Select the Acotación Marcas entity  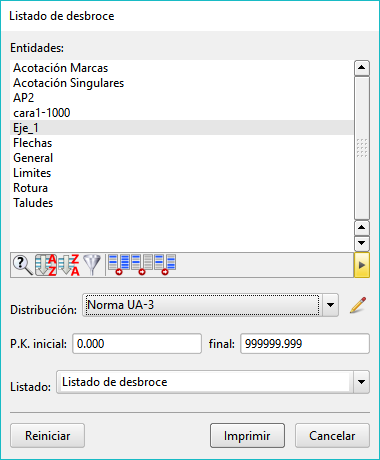[x=182, y=68]
